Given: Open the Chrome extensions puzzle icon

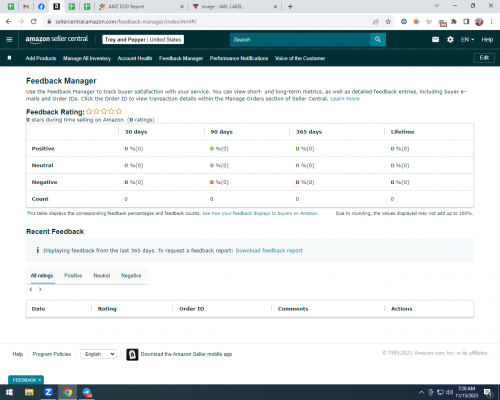Looking at the screenshot, I should point(454,22).
